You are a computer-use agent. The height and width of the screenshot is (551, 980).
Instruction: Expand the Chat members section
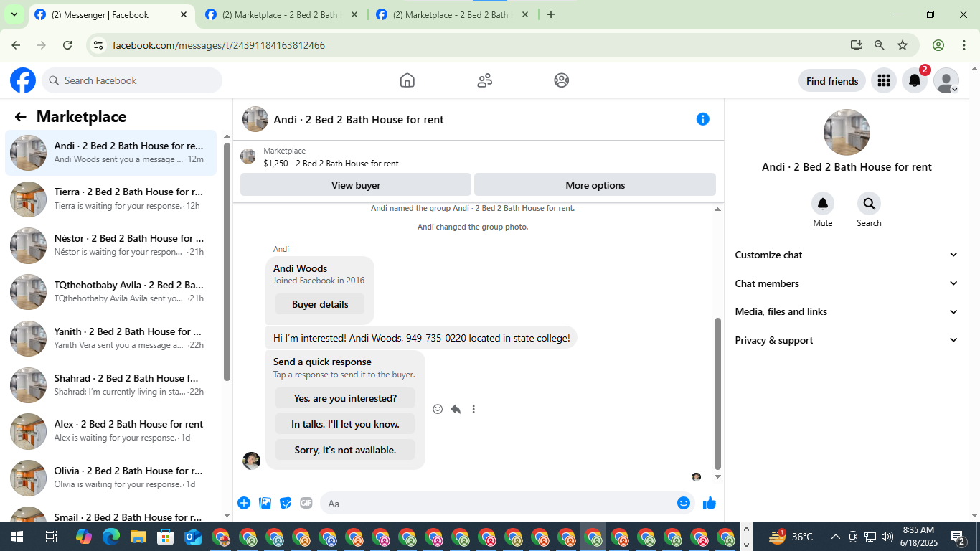point(847,283)
